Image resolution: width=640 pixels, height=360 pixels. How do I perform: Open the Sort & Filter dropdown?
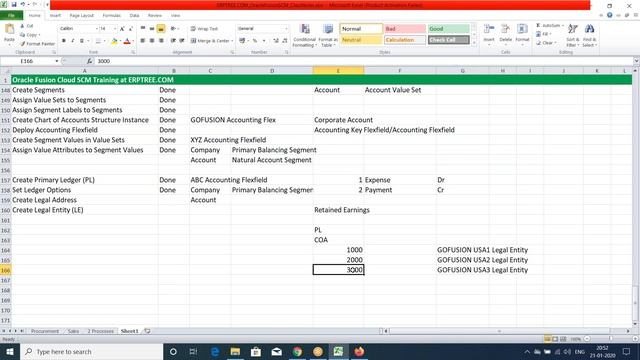click(x=573, y=35)
